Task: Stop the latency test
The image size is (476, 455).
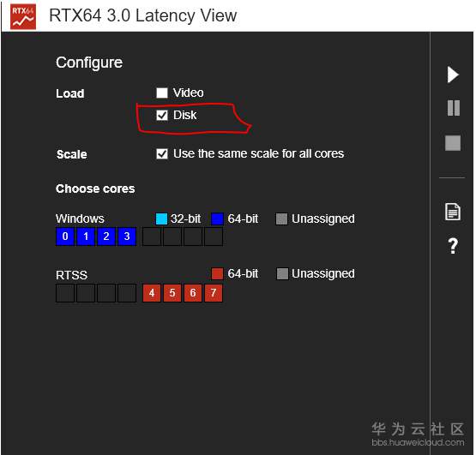Action: pyautogui.click(x=453, y=143)
